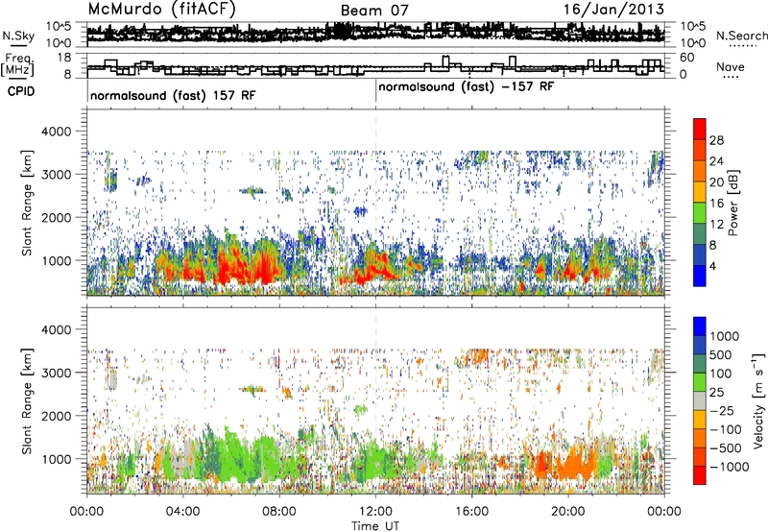Select "normalsound (fast) -157 RF" CPID text
This screenshot has height=532, width=768.
tap(466, 87)
